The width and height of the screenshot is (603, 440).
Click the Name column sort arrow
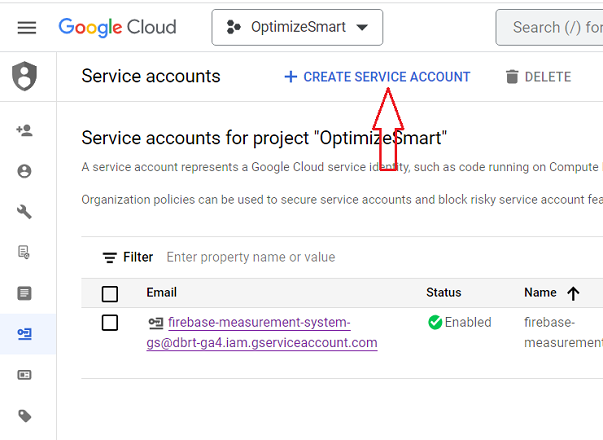[x=573, y=293]
